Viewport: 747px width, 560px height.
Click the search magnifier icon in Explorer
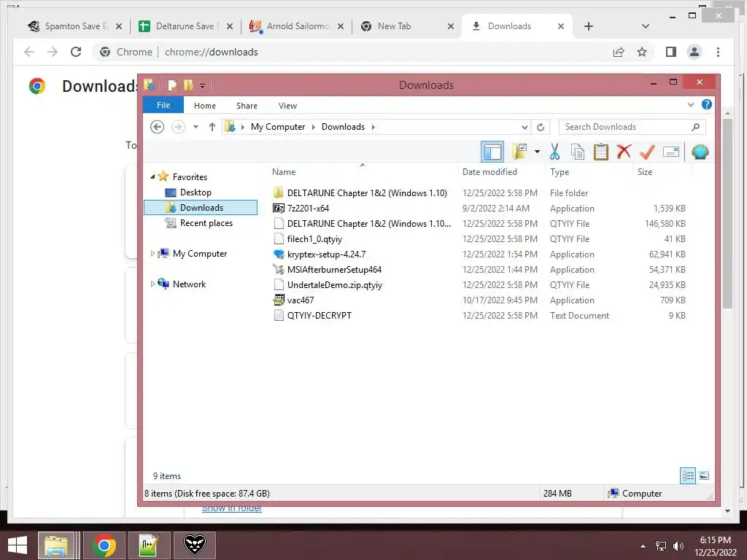[695, 127]
